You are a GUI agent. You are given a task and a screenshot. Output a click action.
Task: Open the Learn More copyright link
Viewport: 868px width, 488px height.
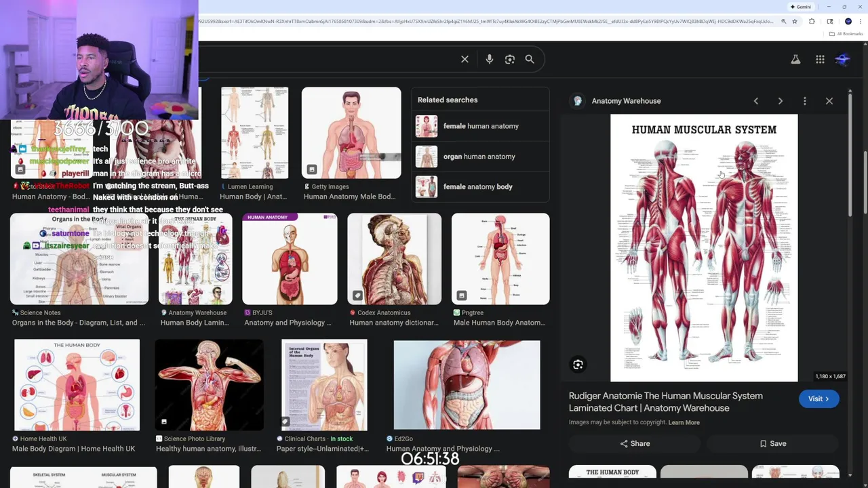tap(684, 422)
